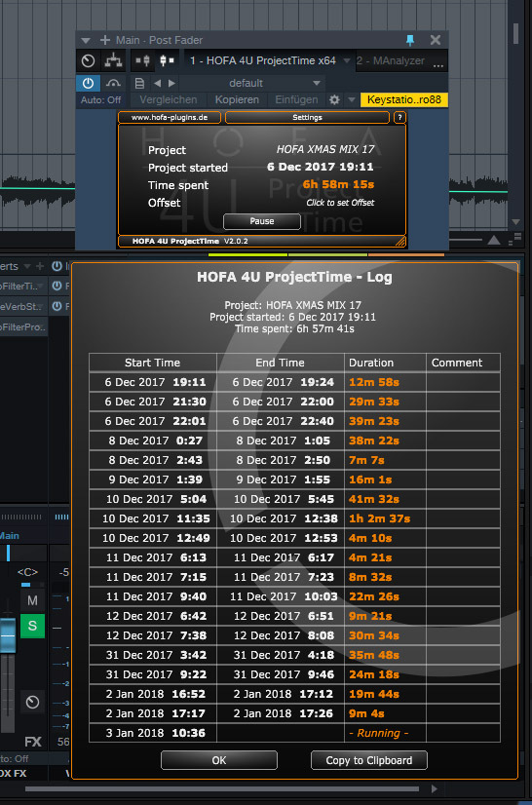Click the bottom horizontal scrollbar right arrow
Screen dimensions: 532x805
(x=435, y=788)
